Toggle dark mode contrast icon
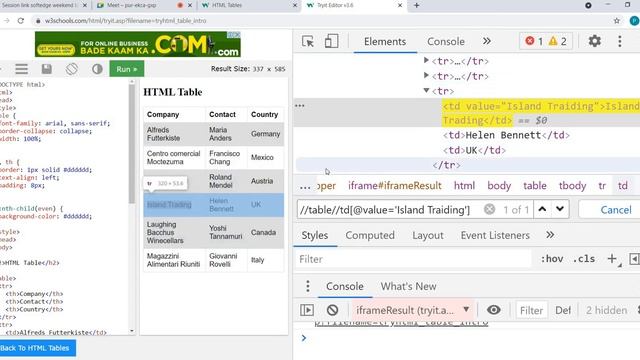The height and width of the screenshot is (360, 640). click(97, 69)
